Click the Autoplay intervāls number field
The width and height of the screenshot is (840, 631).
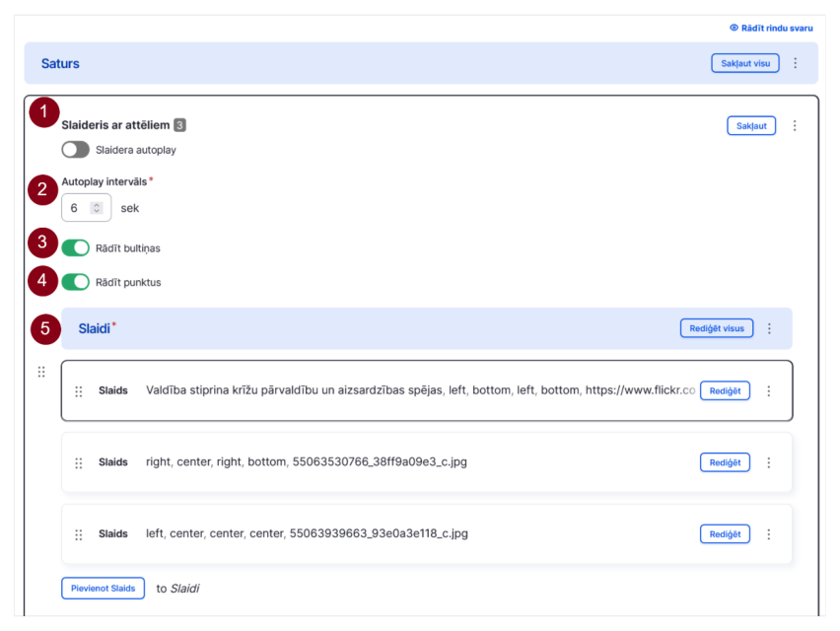tap(86, 208)
